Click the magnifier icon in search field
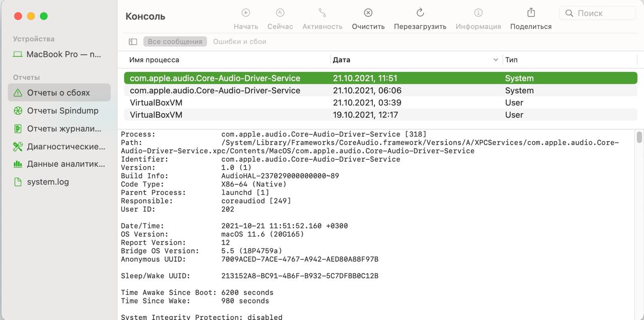 coord(570,13)
